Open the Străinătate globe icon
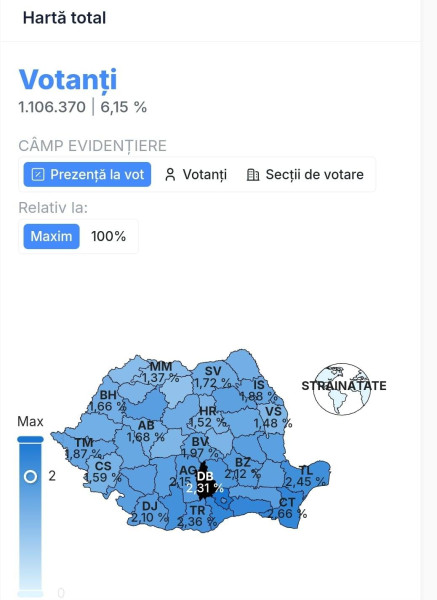437x600 pixels. click(342, 389)
